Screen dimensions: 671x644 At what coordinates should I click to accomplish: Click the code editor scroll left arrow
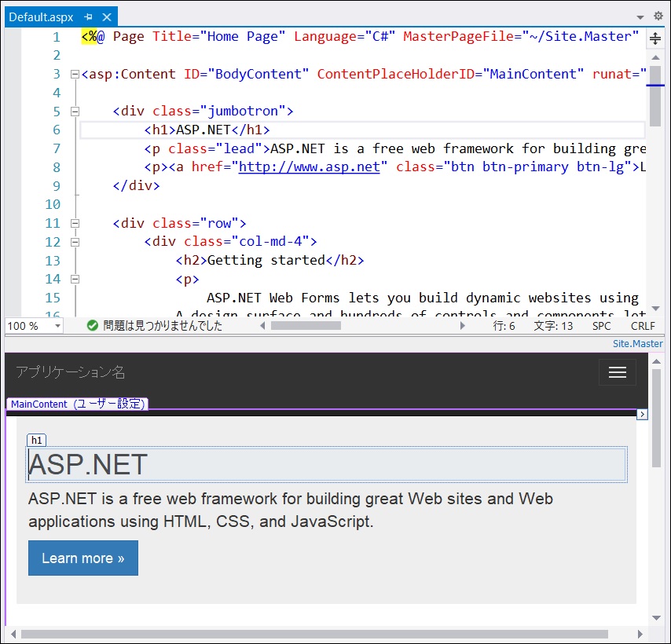coord(262,326)
